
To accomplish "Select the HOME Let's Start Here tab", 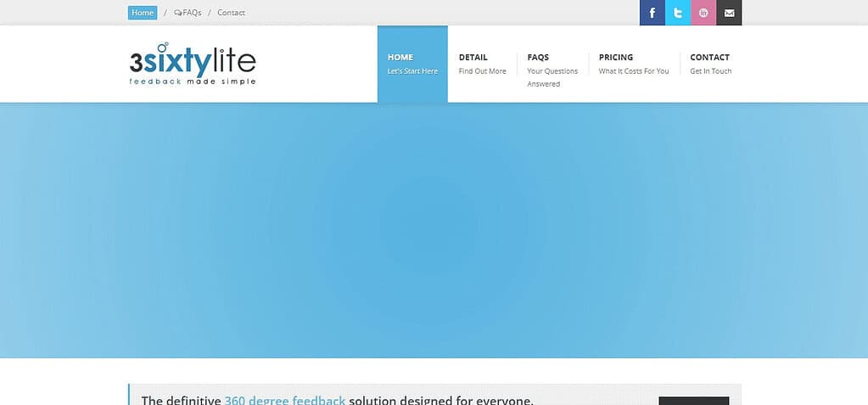I will [412, 65].
